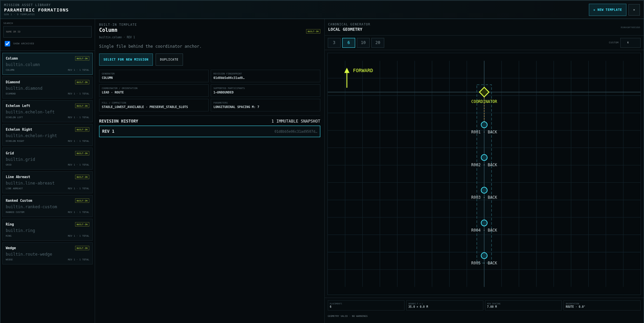Preview geometry with 3 participants
This screenshot has height=323, width=644.
(334, 43)
